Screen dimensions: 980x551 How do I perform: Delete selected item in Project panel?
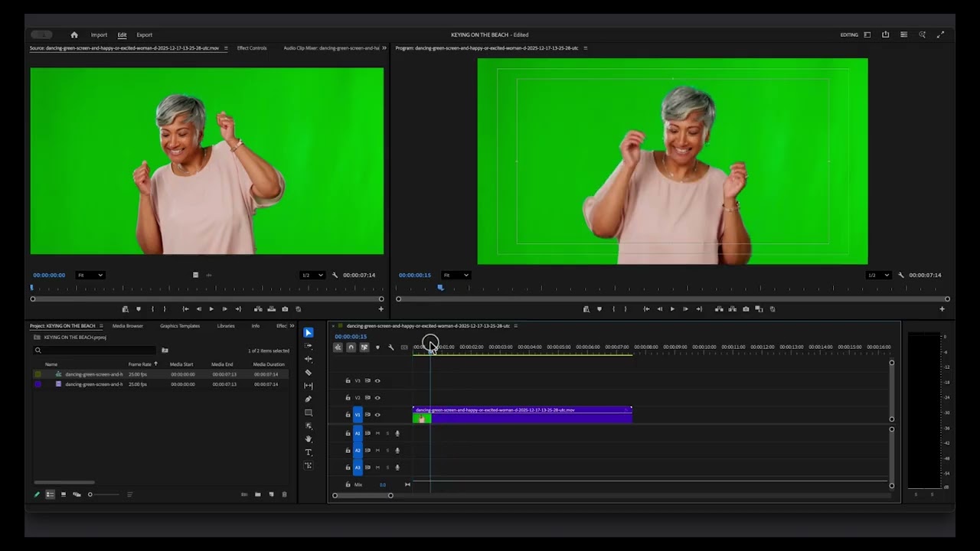click(x=285, y=494)
